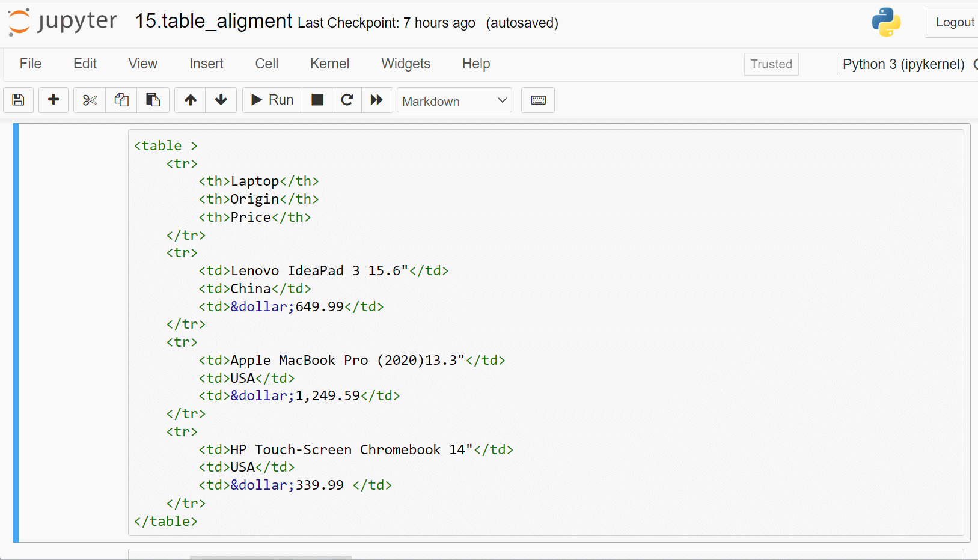This screenshot has height=560, width=978.
Task: Click the Apple MacBook Pro line
Action: tap(352, 360)
